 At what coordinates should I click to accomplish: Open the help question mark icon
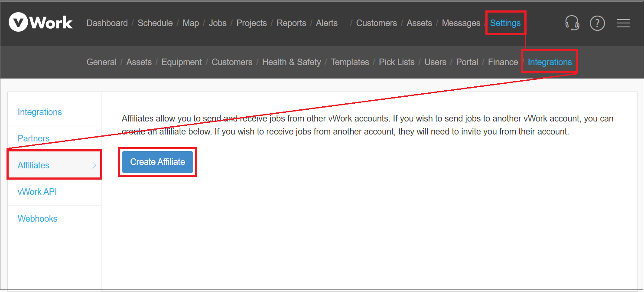point(597,23)
